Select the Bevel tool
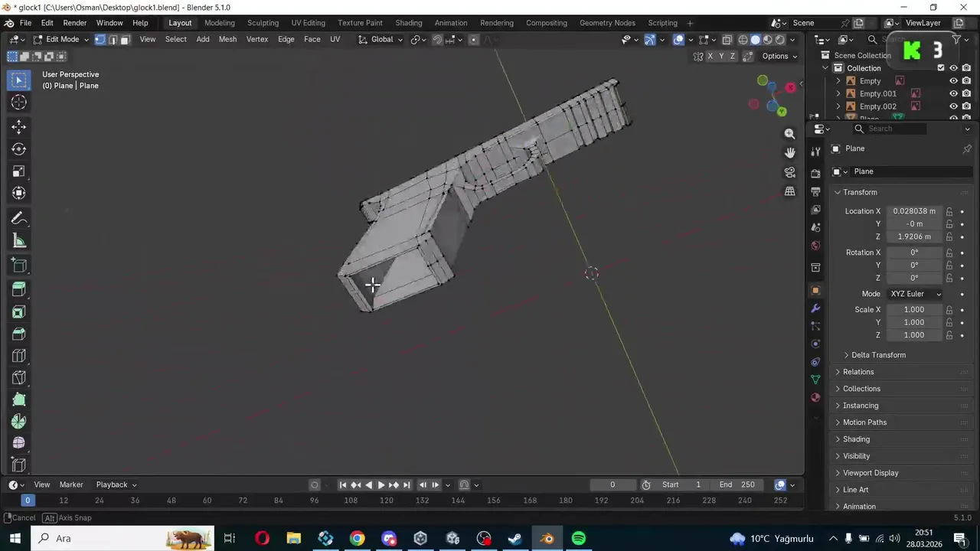980x551 pixels. click(x=19, y=334)
